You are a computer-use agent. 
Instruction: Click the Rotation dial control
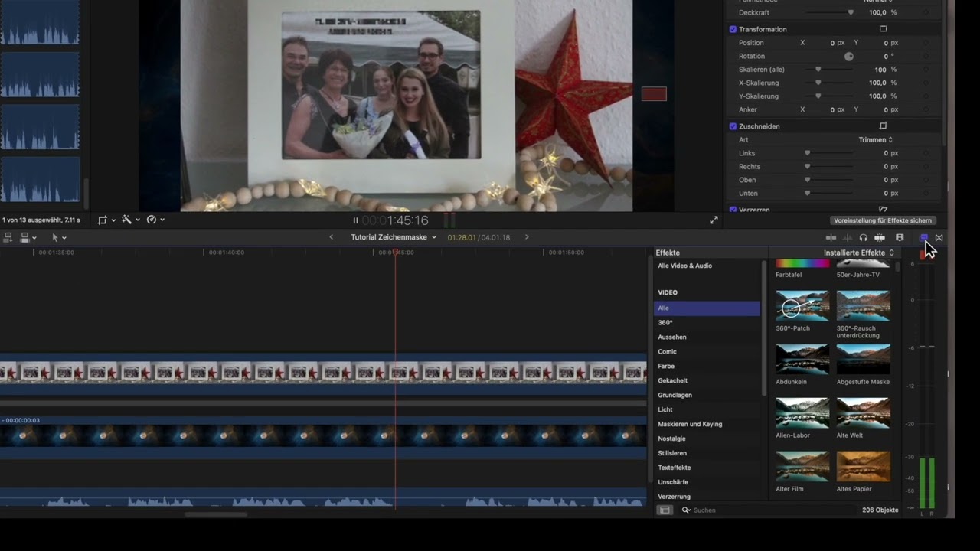click(849, 57)
